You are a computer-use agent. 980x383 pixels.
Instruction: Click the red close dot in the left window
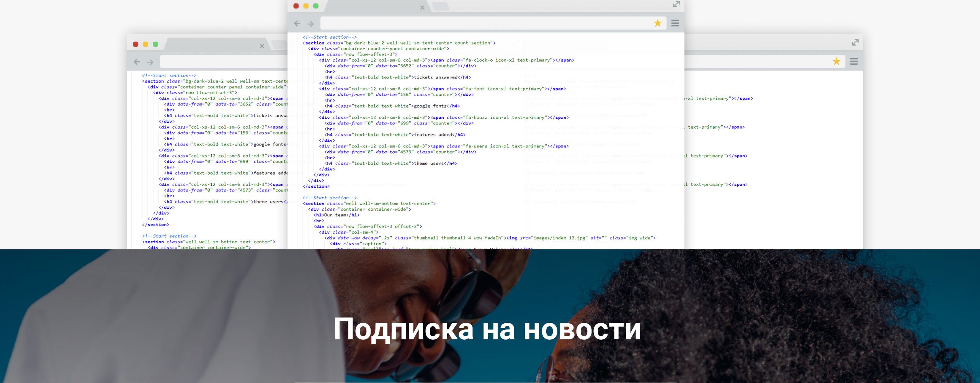(x=136, y=44)
